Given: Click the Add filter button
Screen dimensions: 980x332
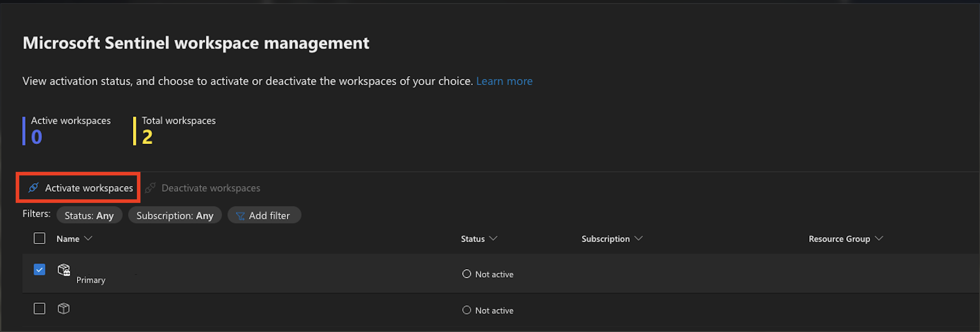Looking at the screenshot, I should [x=264, y=215].
